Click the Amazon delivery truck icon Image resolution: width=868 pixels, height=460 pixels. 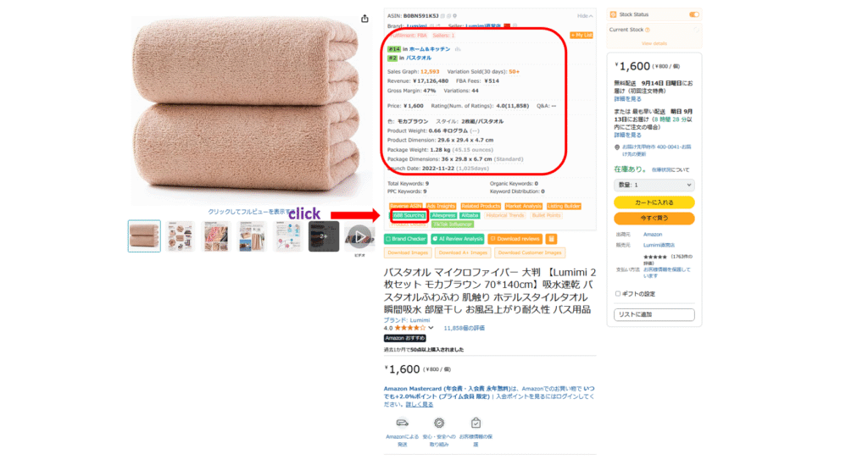point(403,424)
